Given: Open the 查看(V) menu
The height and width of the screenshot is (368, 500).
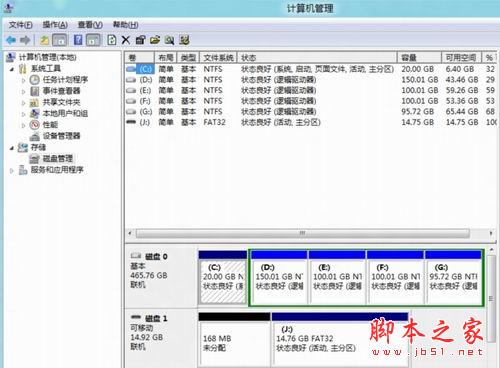Looking at the screenshot, I should (x=90, y=25).
